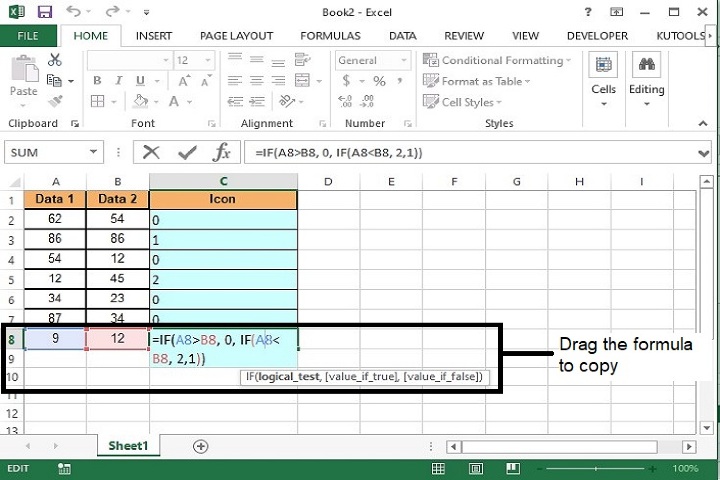Click Decrease Font Size icon
Image resolution: width=720 pixels, height=480 pixels.
point(206,81)
